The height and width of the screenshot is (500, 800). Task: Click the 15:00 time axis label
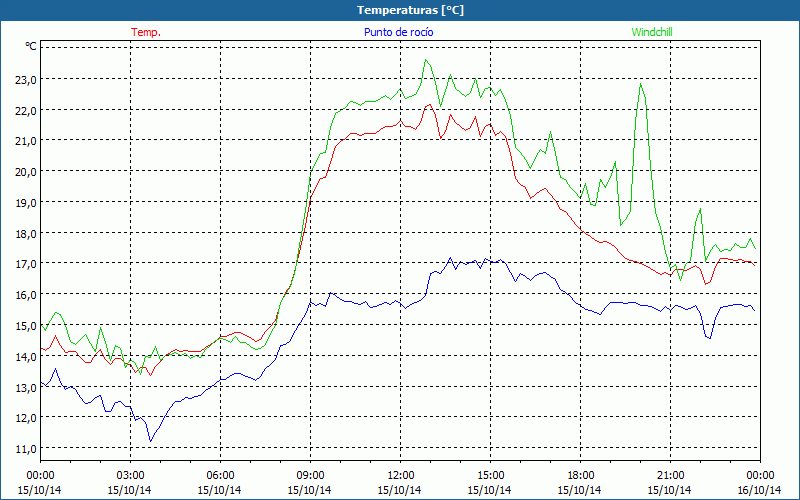click(x=490, y=476)
